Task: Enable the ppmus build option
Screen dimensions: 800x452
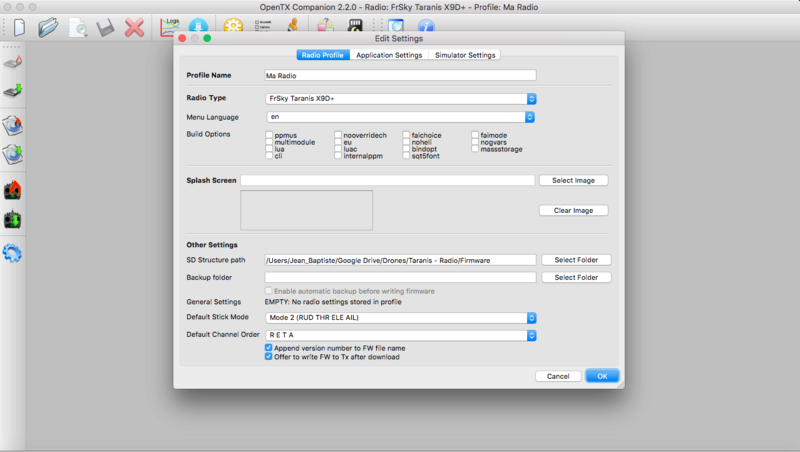Action: click(269, 135)
